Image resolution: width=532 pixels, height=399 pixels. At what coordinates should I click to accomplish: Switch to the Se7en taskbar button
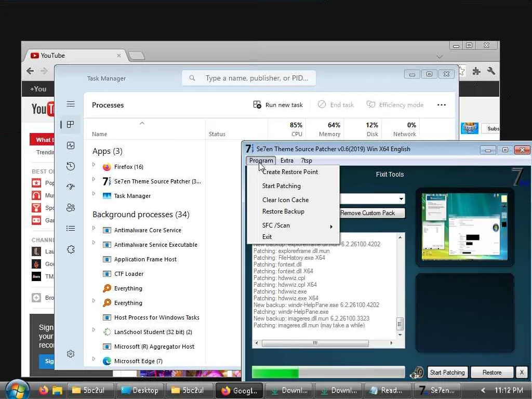(x=437, y=390)
